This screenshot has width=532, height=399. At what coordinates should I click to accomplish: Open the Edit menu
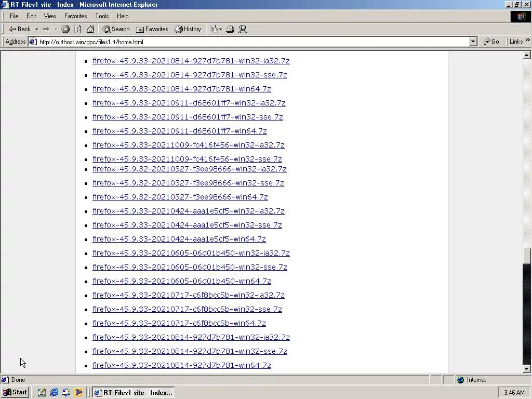(x=31, y=16)
